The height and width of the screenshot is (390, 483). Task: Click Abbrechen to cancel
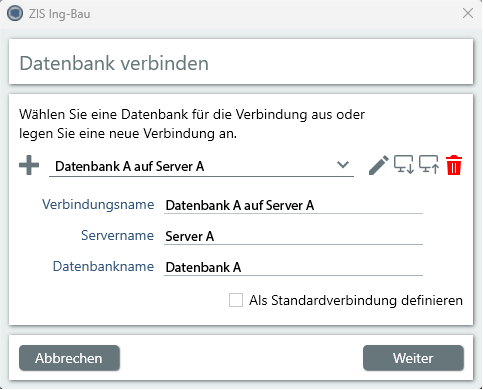pyautogui.click(x=69, y=358)
